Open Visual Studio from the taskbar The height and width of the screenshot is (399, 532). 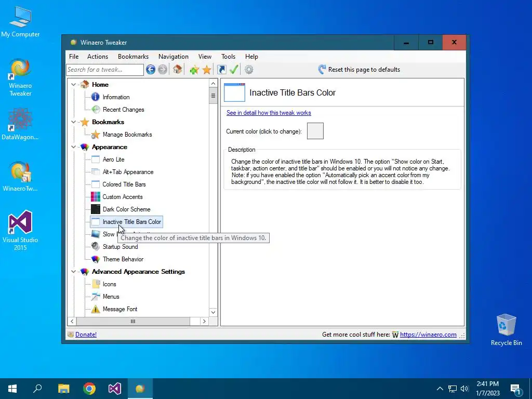(115, 389)
